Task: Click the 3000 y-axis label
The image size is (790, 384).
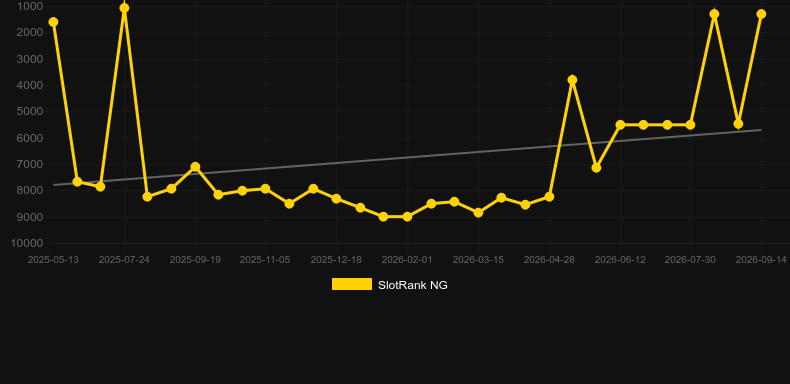Action: pos(30,59)
